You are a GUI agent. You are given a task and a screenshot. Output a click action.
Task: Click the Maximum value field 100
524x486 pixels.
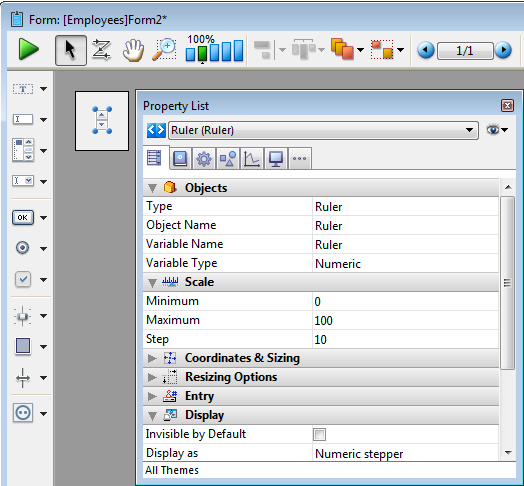[405, 321]
